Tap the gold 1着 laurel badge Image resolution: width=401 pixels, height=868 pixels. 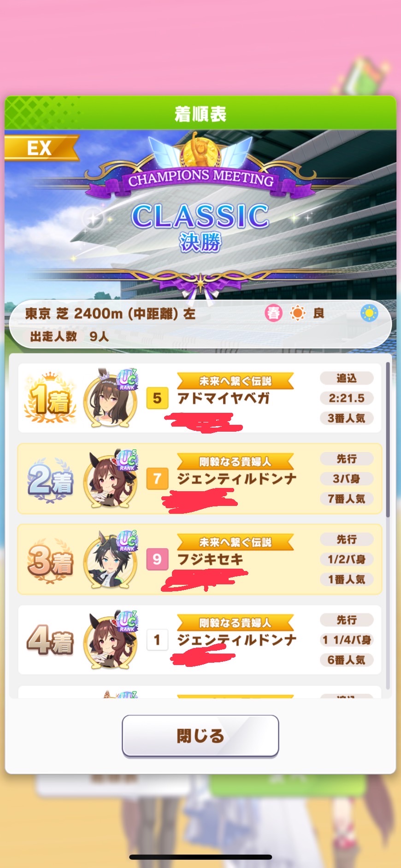[50, 398]
